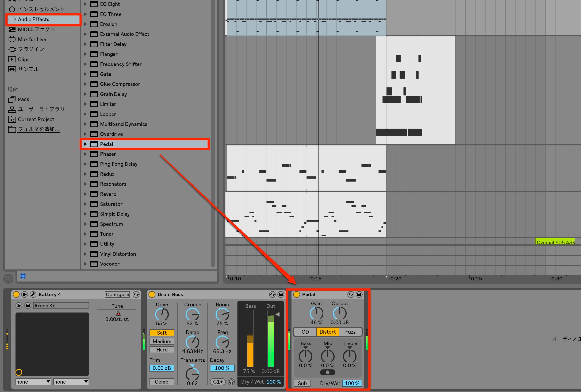The image size is (581, 392).
Task: Open Plug-ins browser category
Action: tap(26, 49)
